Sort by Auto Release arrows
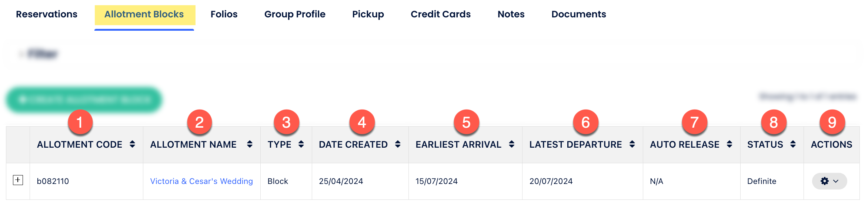The height and width of the screenshot is (208, 868). [729, 144]
